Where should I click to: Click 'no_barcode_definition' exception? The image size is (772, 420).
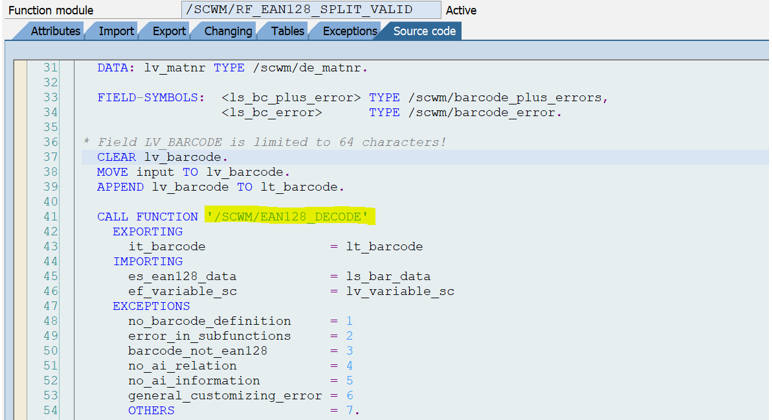(x=209, y=321)
